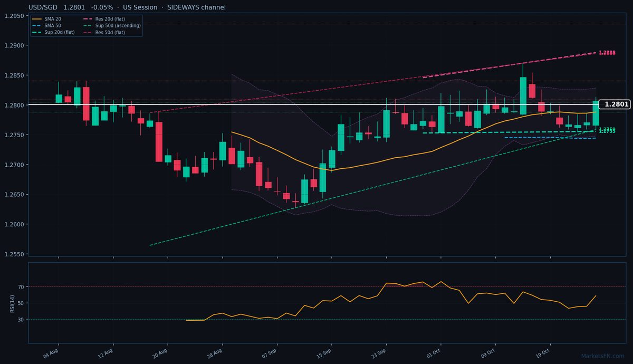Click the 09 Oct date label
Image resolution: width=633 pixels, height=364 pixels.
(488, 353)
